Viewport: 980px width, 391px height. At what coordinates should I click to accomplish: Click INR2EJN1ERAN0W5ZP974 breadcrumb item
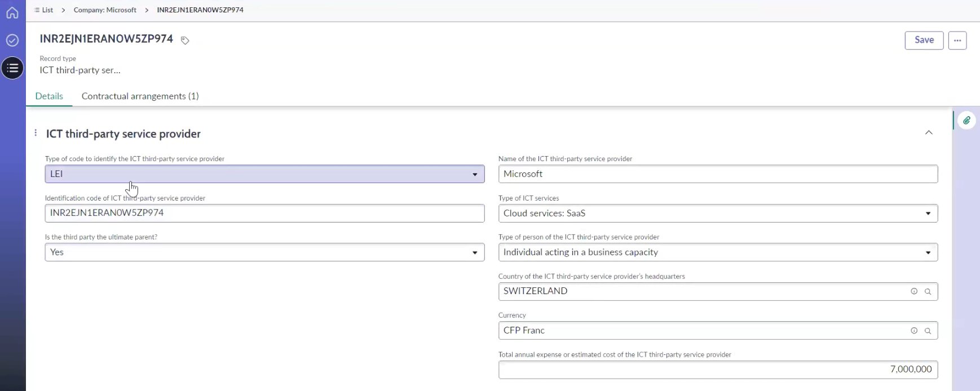200,10
